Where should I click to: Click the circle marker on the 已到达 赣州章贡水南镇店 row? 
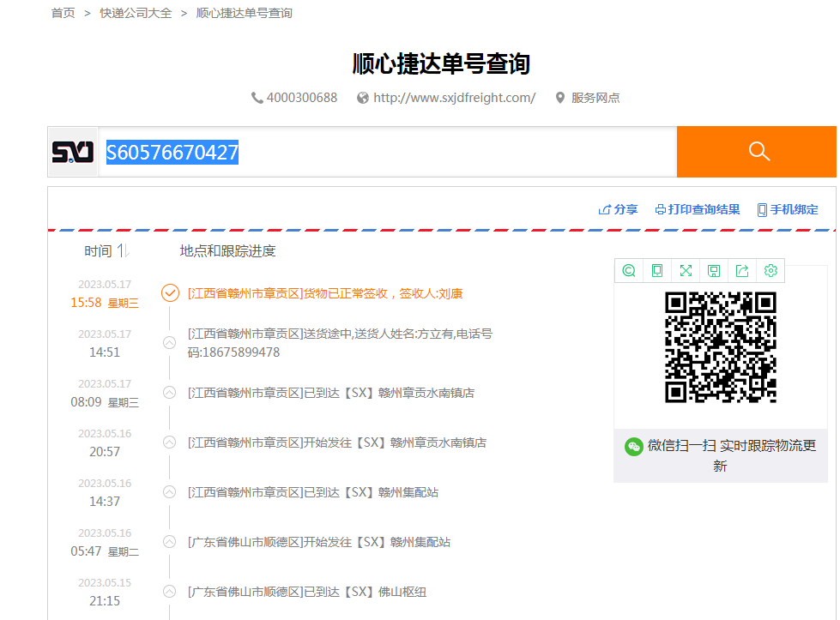coord(169,393)
